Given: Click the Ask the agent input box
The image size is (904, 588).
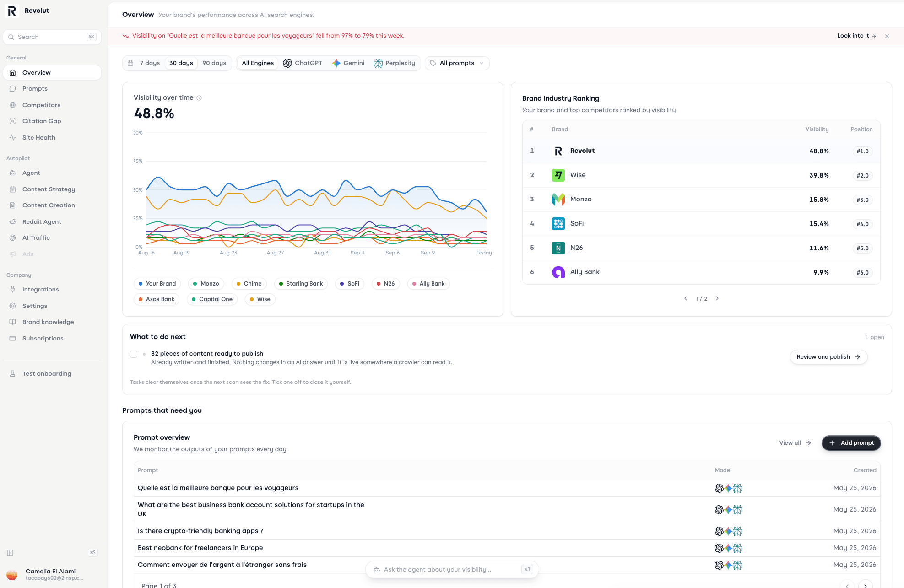Looking at the screenshot, I should [452, 570].
